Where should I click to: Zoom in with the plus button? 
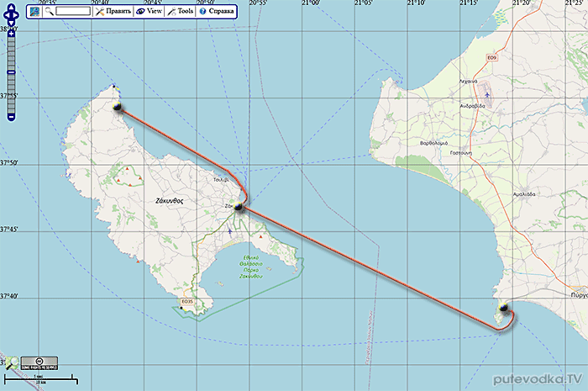pos(11,34)
